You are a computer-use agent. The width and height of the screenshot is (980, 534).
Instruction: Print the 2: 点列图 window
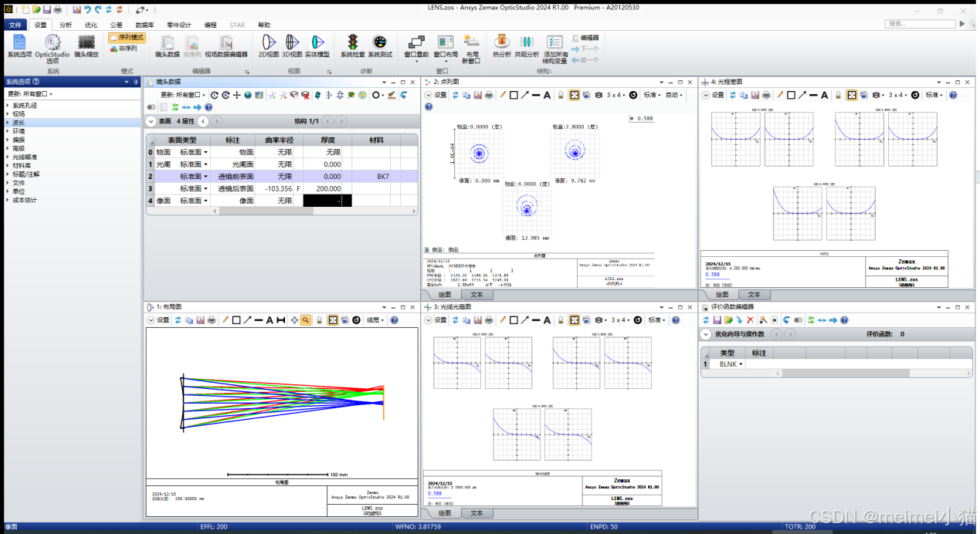tap(490, 95)
